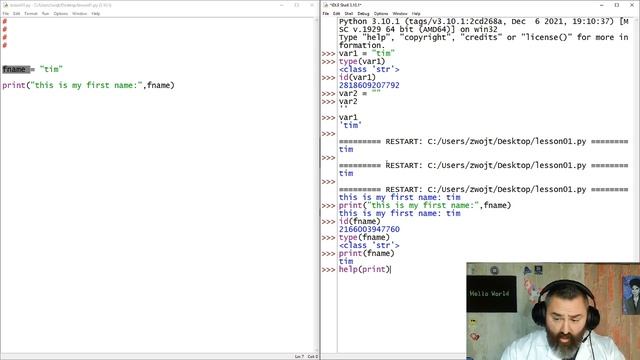The image size is (640, 360).
Task: Open Run menu in the editor window
Action: click(x=45, y=13)
